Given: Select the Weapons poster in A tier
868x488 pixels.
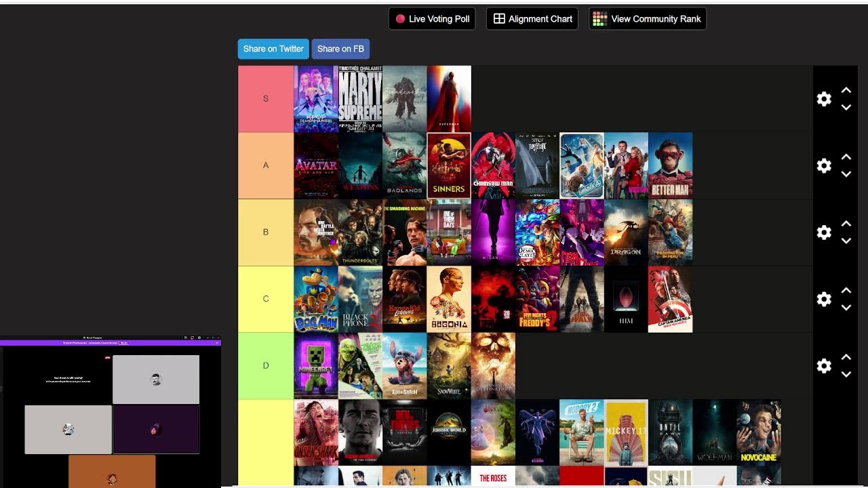Looking at the screenshot, I should [x=360, y=165].
